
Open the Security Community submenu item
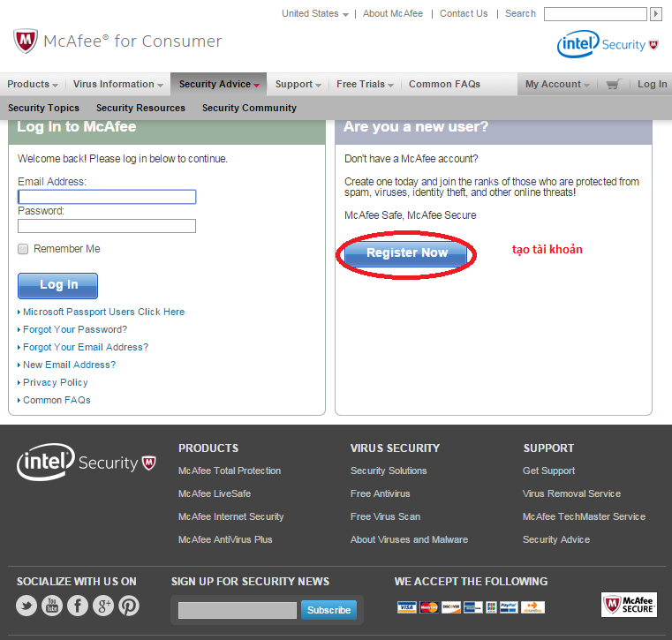tap(249, 108)
